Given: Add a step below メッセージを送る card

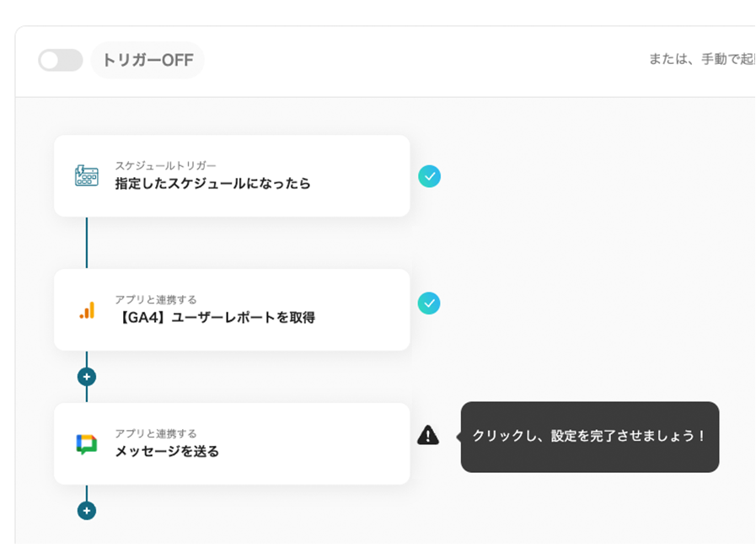Looking at the screenshot, I should tap(86, 510).
